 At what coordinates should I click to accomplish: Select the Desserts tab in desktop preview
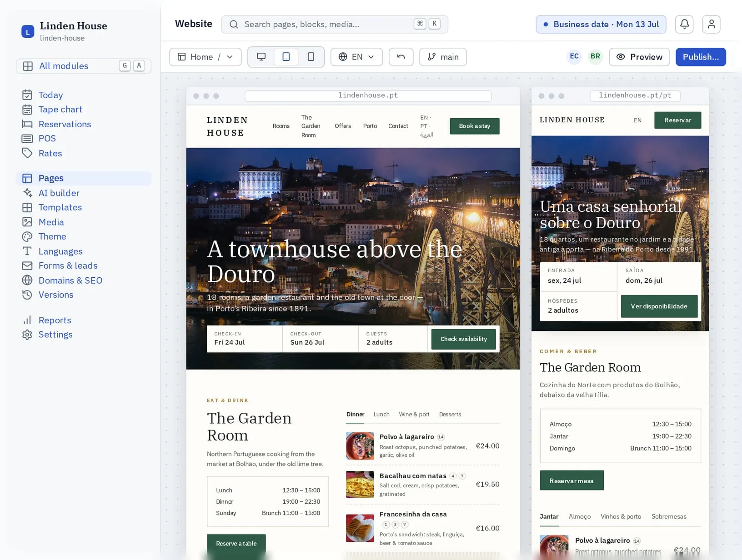pos(450,415)
